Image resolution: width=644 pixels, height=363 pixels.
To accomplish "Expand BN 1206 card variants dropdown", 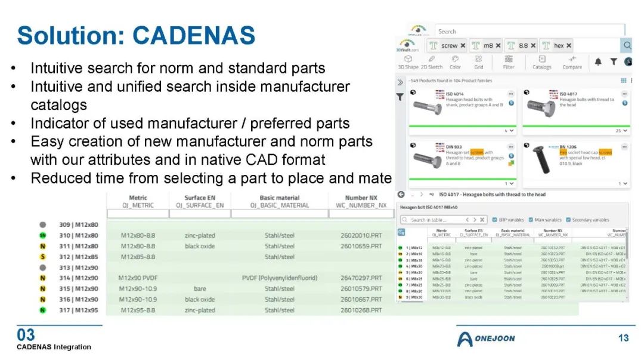I will click(623, 183).
